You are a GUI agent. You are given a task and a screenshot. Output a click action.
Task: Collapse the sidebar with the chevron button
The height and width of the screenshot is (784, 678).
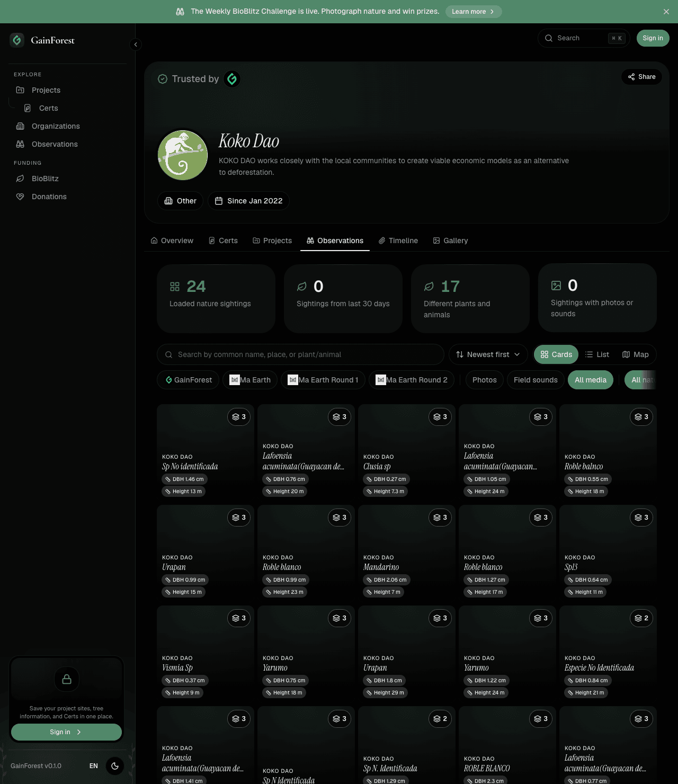(136, 44)
